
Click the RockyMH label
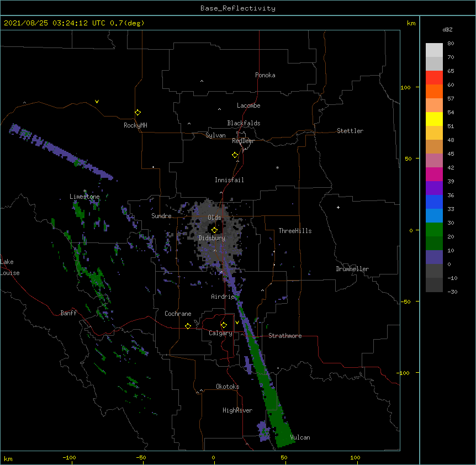(x=135, y=125)
